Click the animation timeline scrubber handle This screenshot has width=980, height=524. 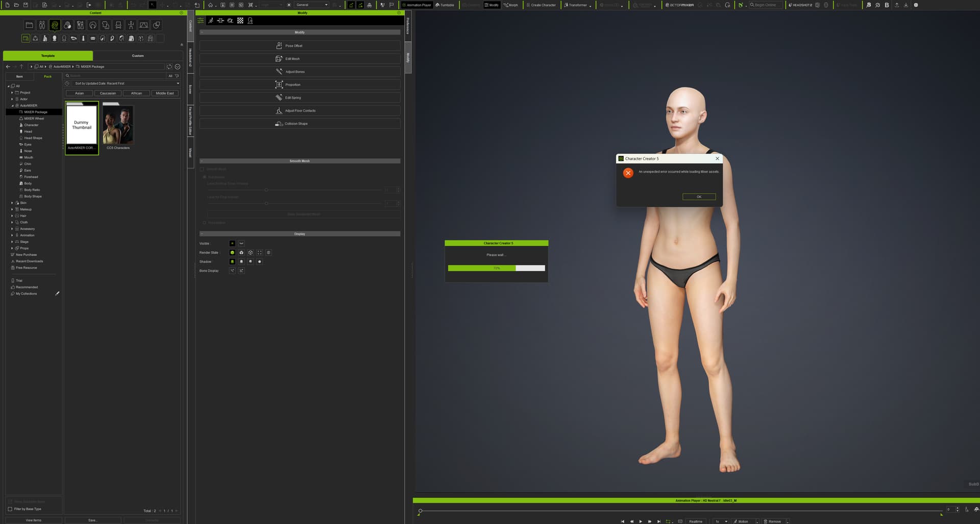pos(420,511)
